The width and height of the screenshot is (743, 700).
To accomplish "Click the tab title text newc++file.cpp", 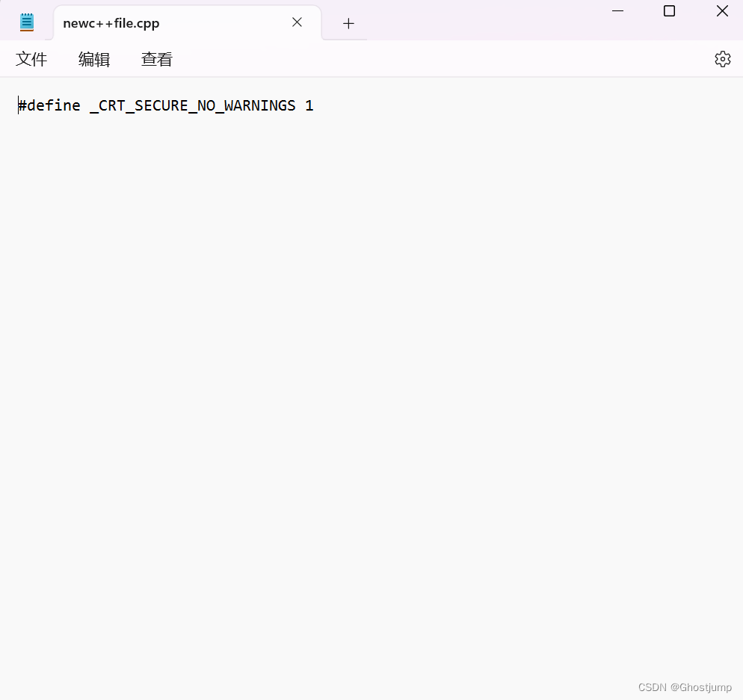I will (110, 23).
